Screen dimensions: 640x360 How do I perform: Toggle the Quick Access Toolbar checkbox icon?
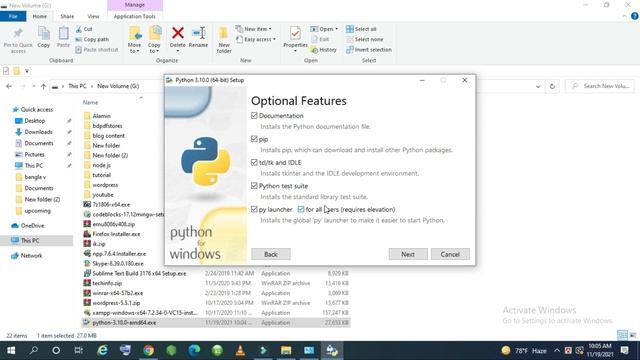[x=6, y=71]
